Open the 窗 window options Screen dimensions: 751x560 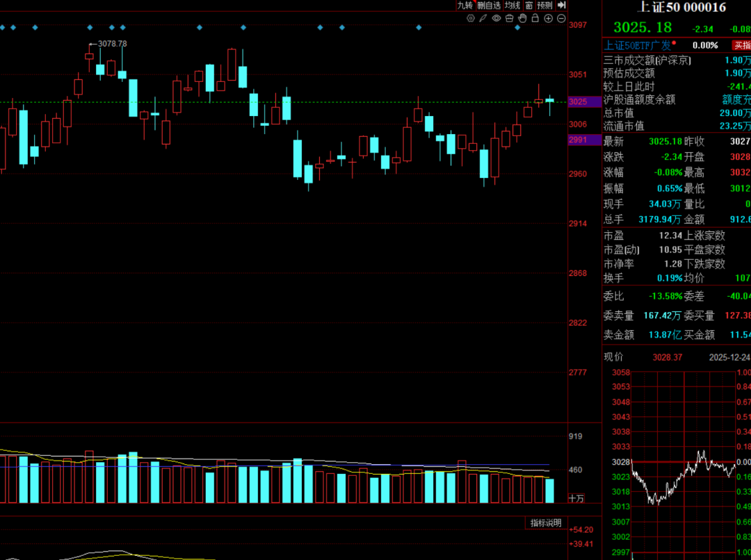[x=529, y=5]
